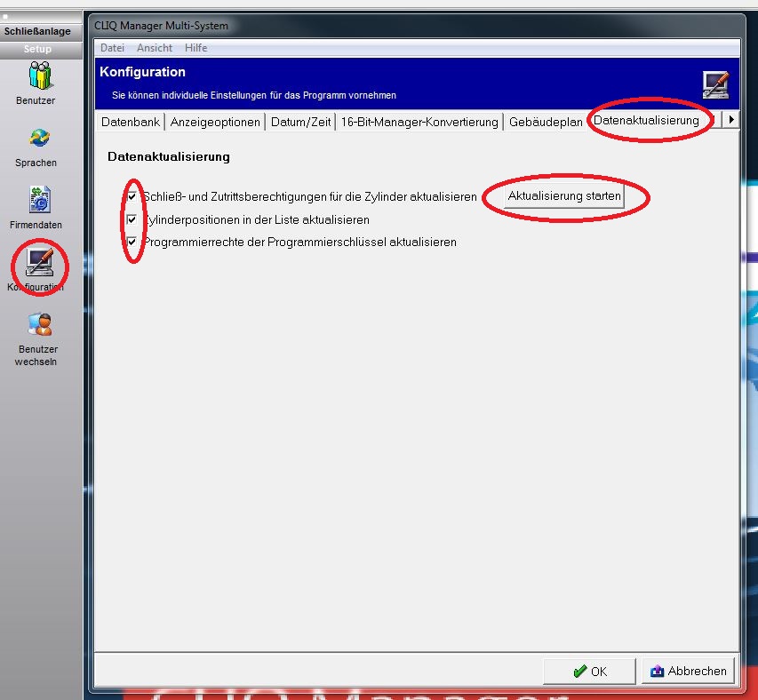This screenshot has width=758, height=700.
Task: Toggle Zylinderpositionen in der Liste checkbox
Action: pyautogui.click(x=132, y=219)
